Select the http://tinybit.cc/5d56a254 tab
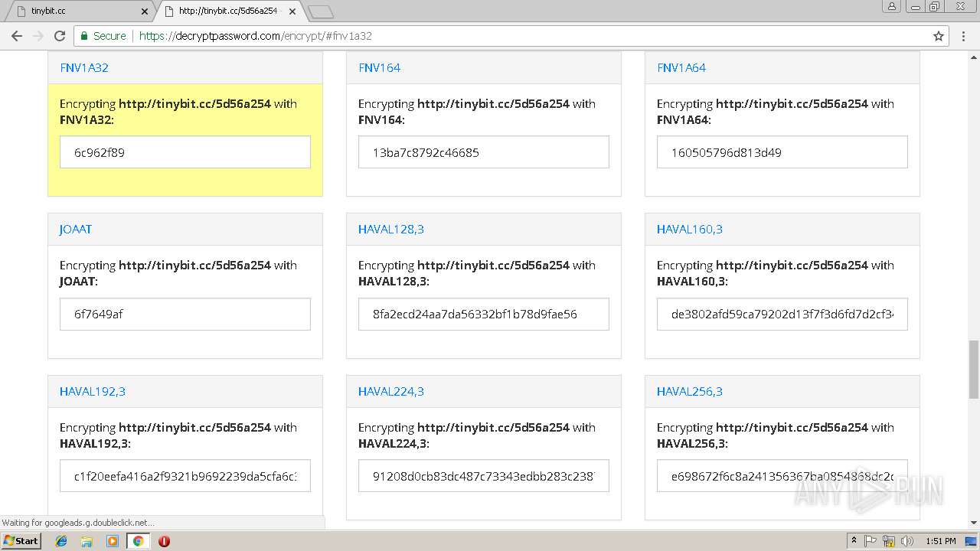The width and height of the screenshot is (980, 551). (228, 11)
